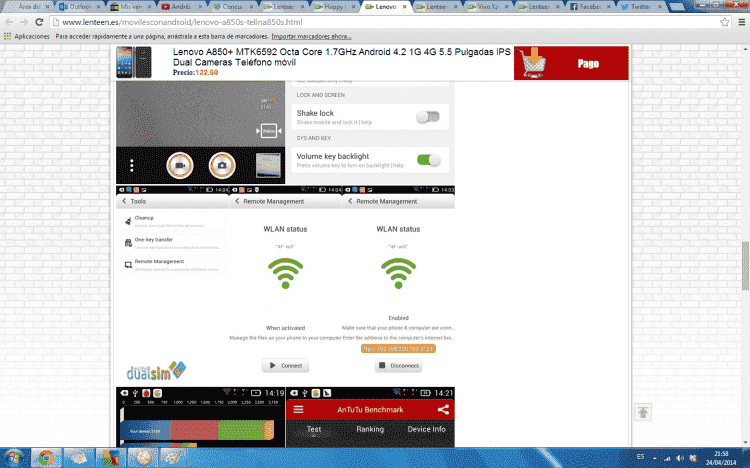This screenshot has width=750, height=468.
Task: Click the video record button in camera screenshot
Action: pos(180,166)
